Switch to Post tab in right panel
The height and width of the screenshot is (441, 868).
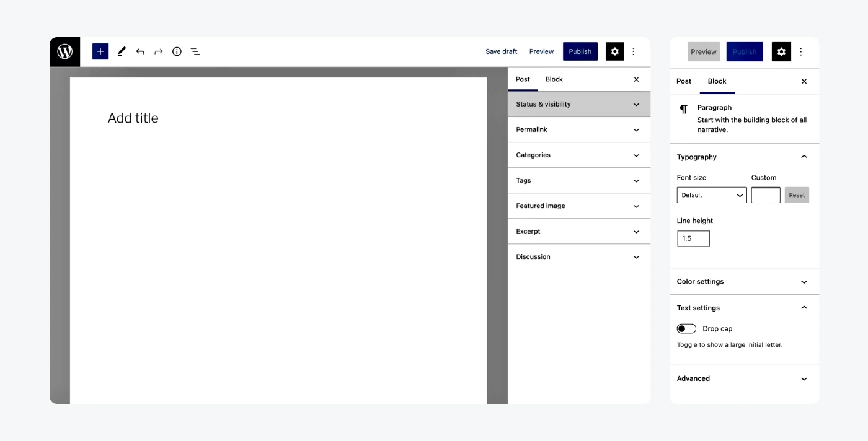[x=684, y=81]
